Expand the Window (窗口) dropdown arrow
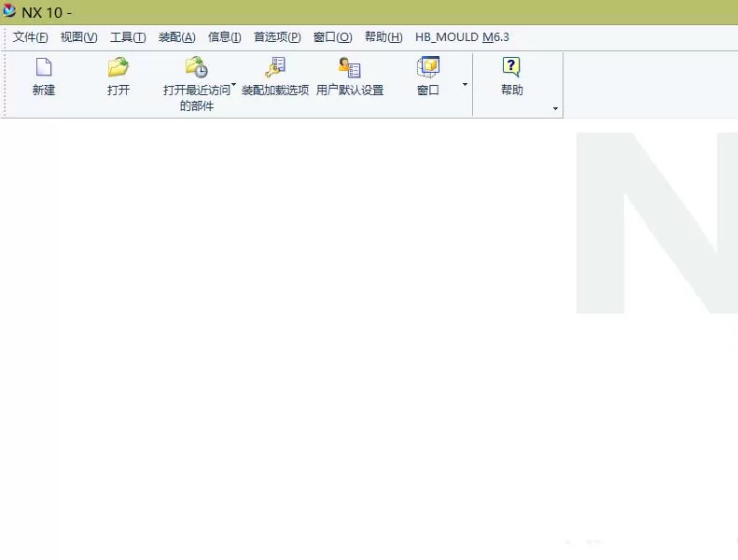The image size is (738, 560). [x=465, y=84]
